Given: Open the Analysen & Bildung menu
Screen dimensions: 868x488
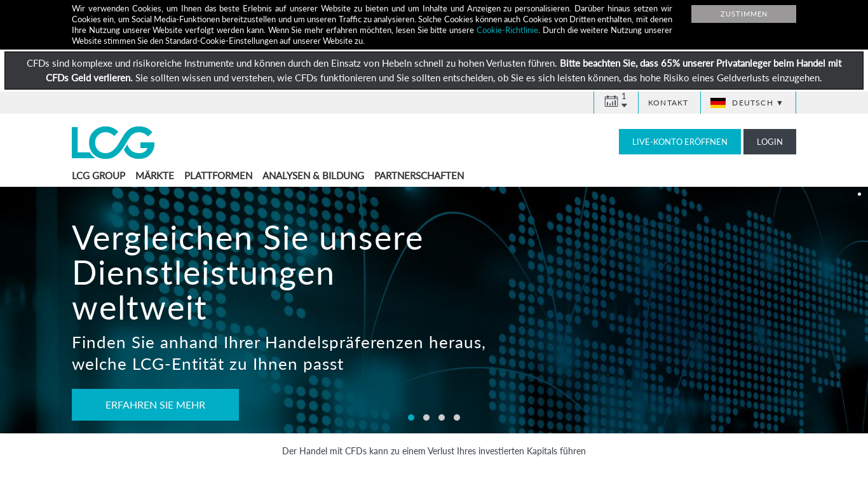Looking at the screenshot, I should pos(313,175).
